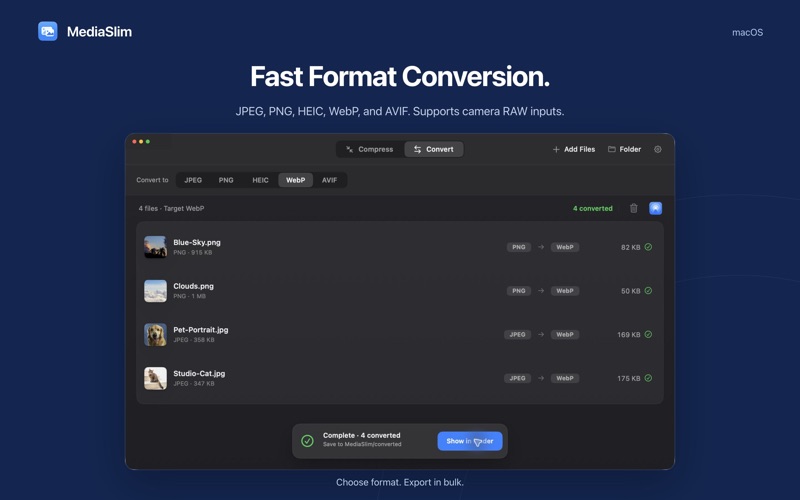Click the PNG source badge for Blue-Sky.png
The height and width of the screenshot is (500, 800).
pos(519,247)
